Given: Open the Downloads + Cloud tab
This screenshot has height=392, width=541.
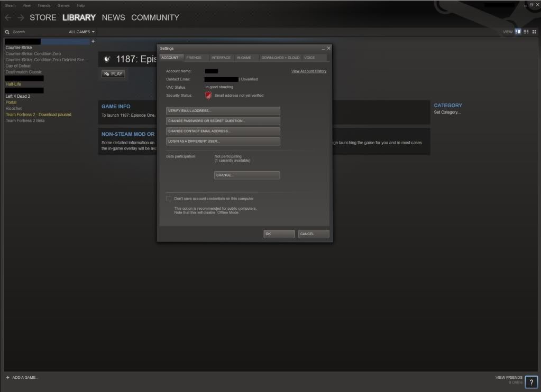Looking at the screenshot, I should (280, 58).
